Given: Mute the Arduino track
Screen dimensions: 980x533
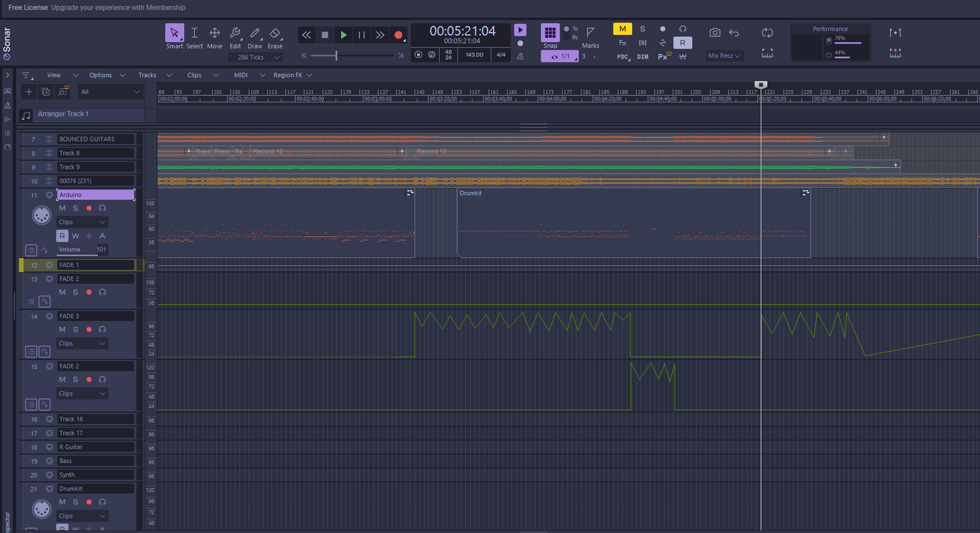Looking at the screenshot, I should click(x=62, y=208).
